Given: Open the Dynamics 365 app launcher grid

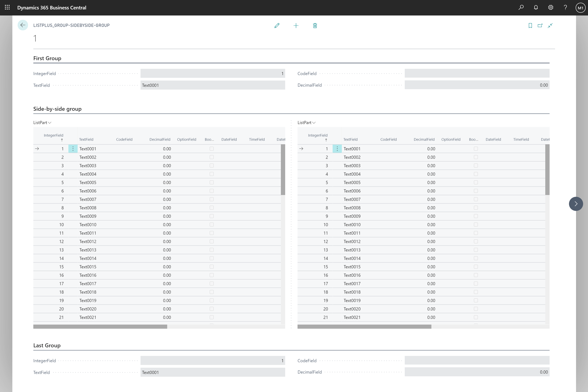Looking at the screenshot, I should (x=7, y=7).
